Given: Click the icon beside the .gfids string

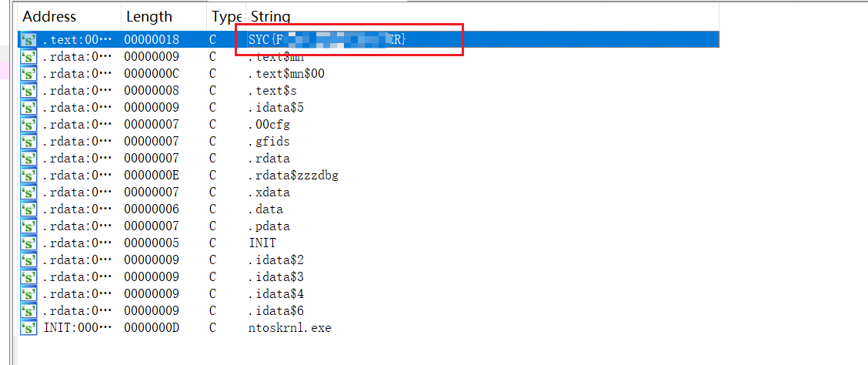Looking at the screenshot, I should pos(28,142).
